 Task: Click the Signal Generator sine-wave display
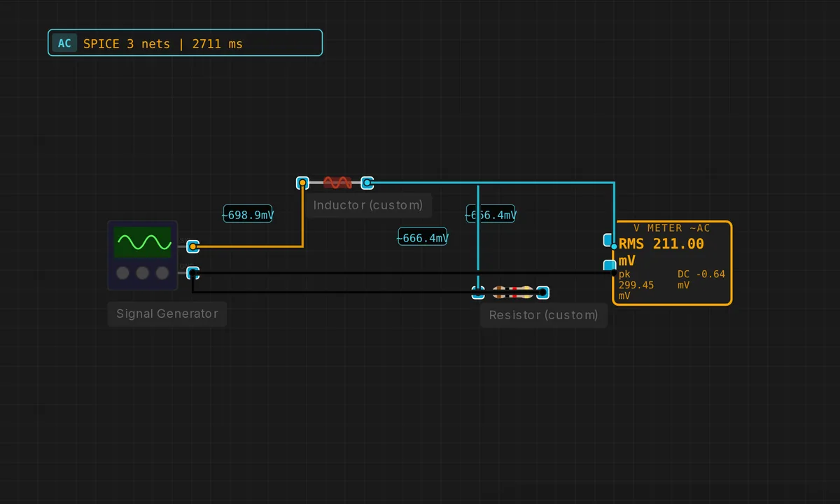[x=143, y=242]
